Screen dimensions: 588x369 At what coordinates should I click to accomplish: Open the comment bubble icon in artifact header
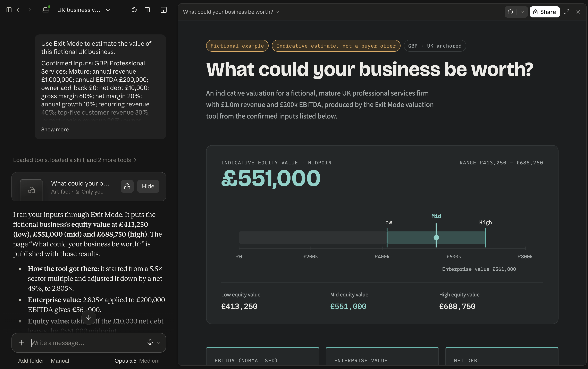coord(510,12)
